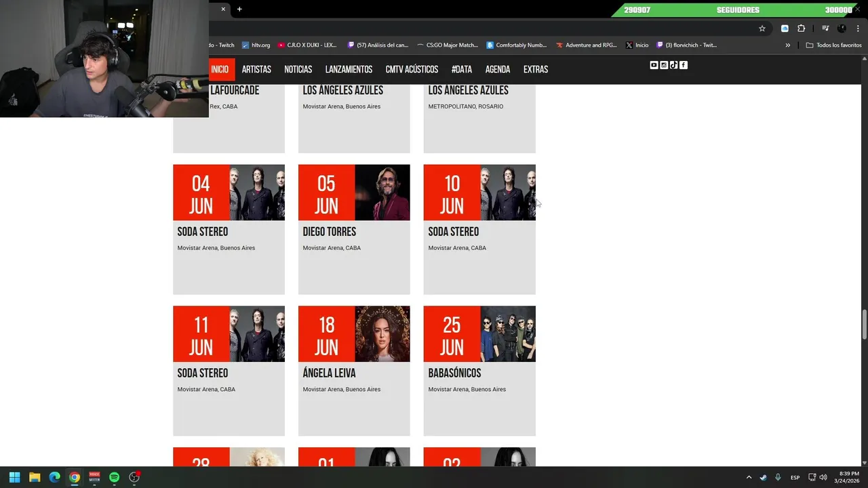Click LOS ÁNGELES AZULES Metropolitano Rosario title

(469, 90)
